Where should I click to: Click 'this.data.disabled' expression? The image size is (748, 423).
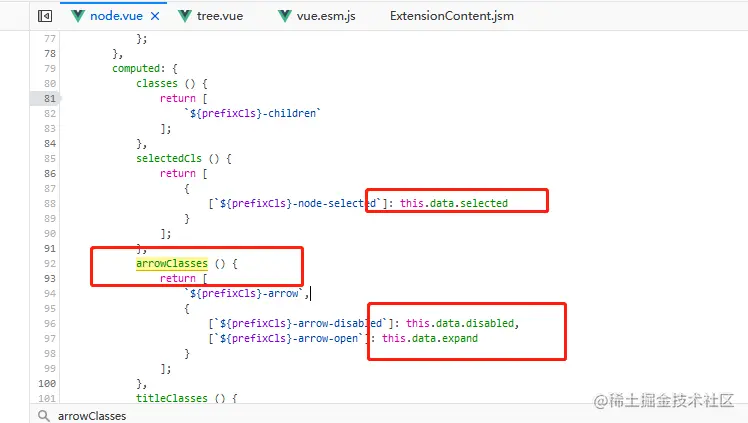[x=460, y=323]
